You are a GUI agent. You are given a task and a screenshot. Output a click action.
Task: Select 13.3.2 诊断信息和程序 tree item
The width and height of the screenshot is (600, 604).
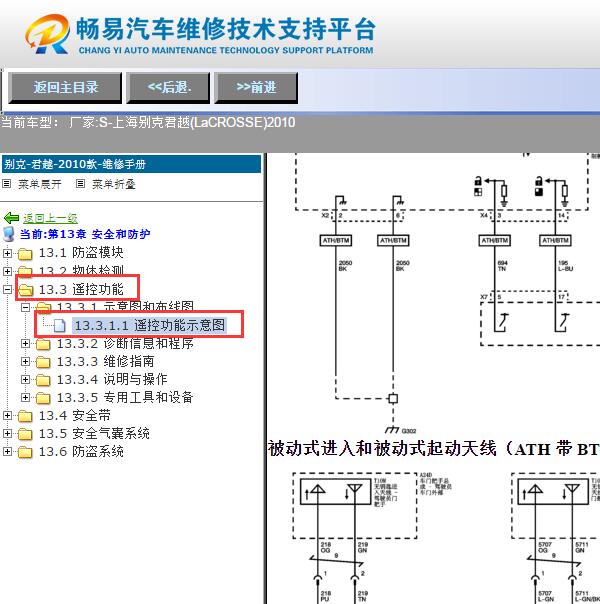point(125,343)
